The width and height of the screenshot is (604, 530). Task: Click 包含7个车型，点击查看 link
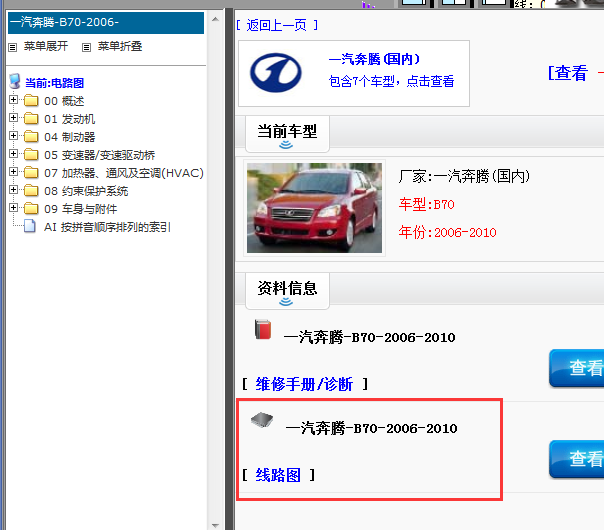pyautogui.click(x=391, y=81)
